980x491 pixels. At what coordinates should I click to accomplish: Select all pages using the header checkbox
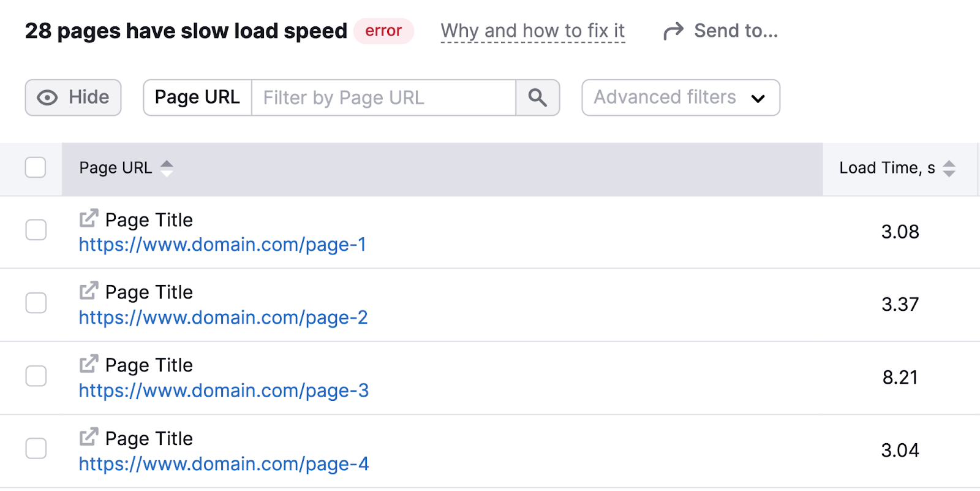point(36,167)
